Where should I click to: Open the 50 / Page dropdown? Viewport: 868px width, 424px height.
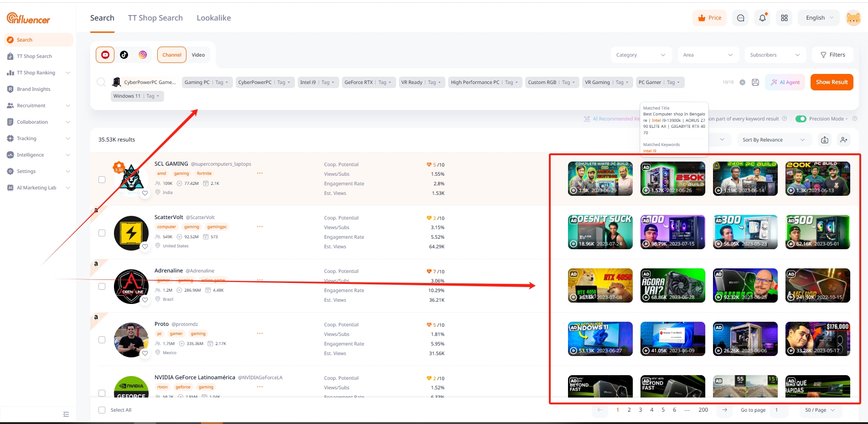820,410
